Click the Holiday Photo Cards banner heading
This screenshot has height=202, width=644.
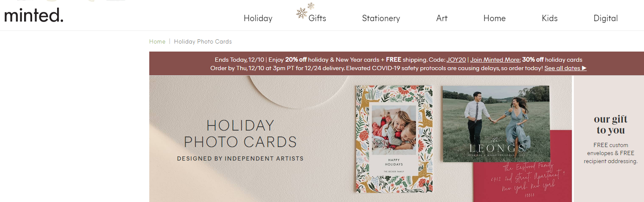(240, 134)
